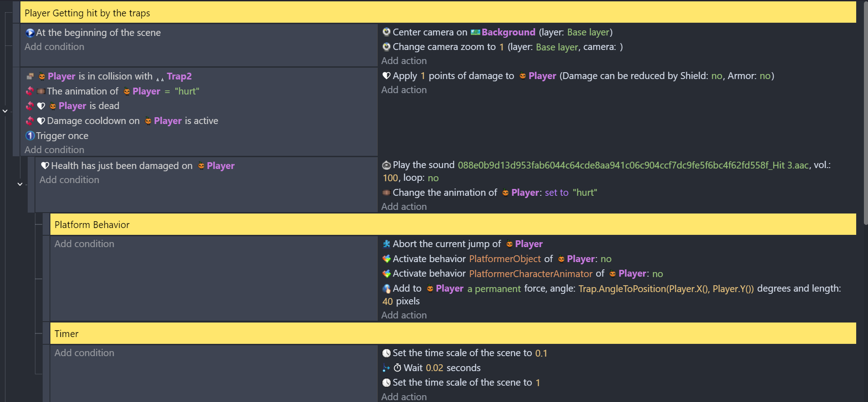The image size is (868, 402).
Task: Click the force icon on 'Add to Player a permanent force'
Action: pos(386,288)
